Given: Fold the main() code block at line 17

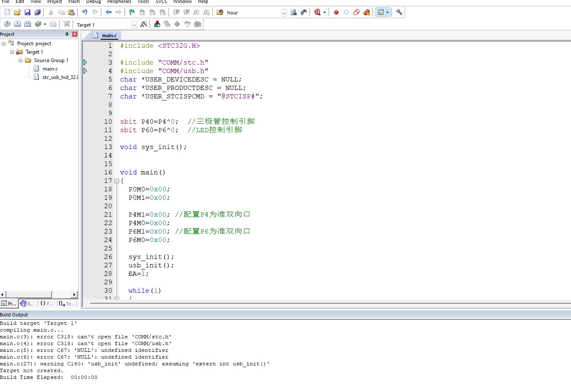Looking at the screenshot, I should [x=117, y=181].
